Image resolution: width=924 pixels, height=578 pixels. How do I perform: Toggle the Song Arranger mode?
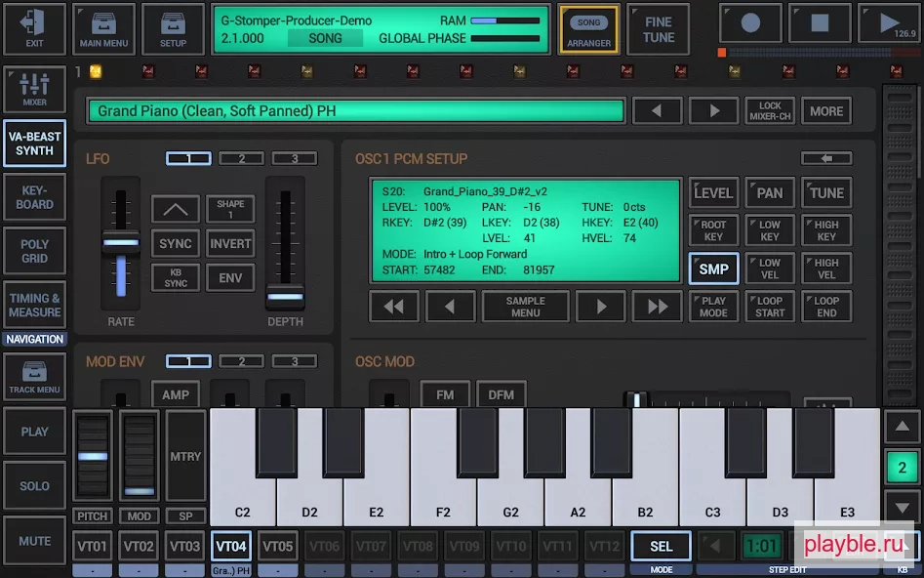click(588, 29)
